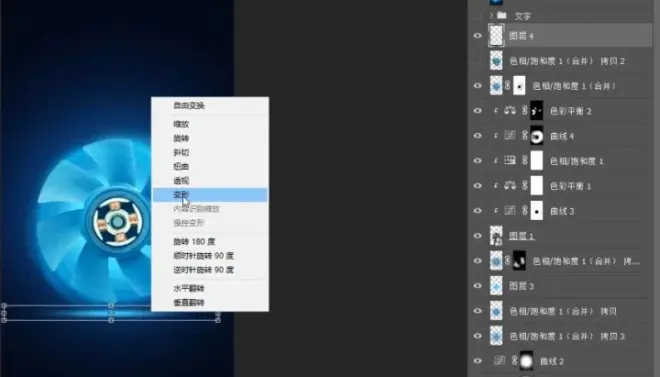Toggle eye icon for 色相/饱和度 1 layer
This screenshot has width=660, height=377.
[477, 161]
